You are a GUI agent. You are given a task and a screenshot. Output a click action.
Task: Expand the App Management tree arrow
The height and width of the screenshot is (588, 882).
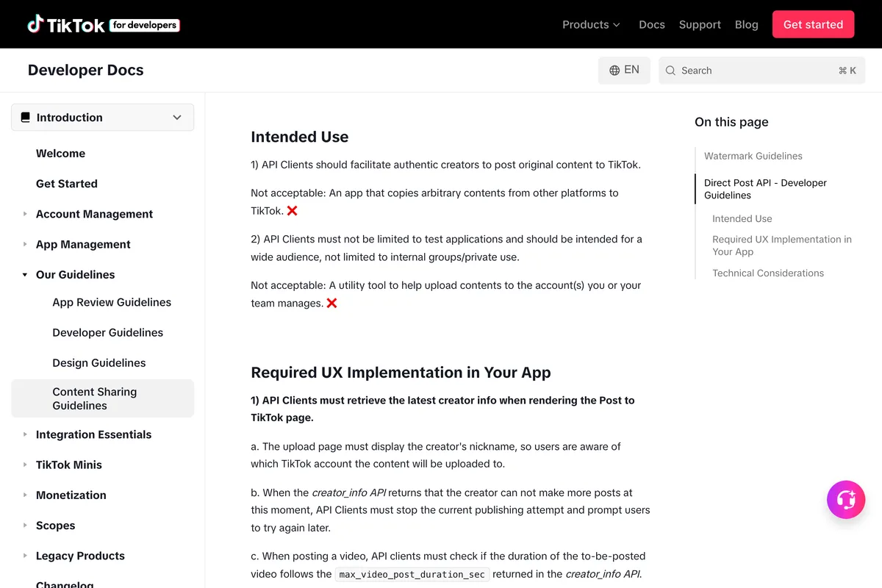pyautogui.click(x=25, y=244)
